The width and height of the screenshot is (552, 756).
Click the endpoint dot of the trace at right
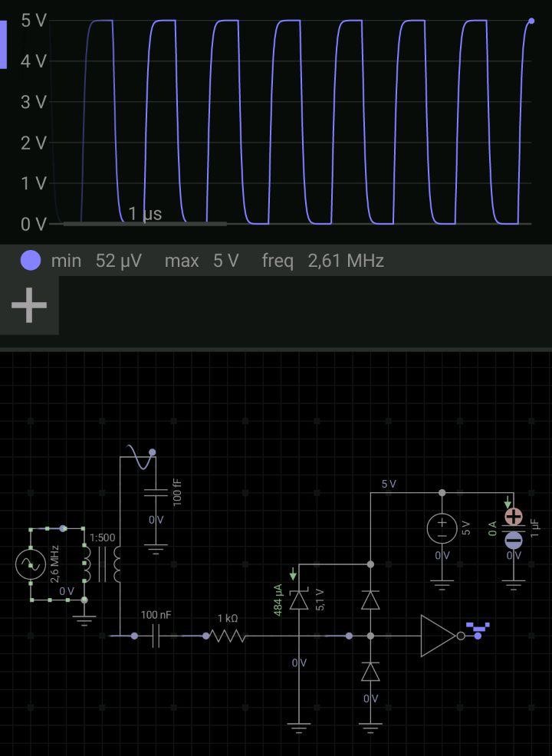531,21
